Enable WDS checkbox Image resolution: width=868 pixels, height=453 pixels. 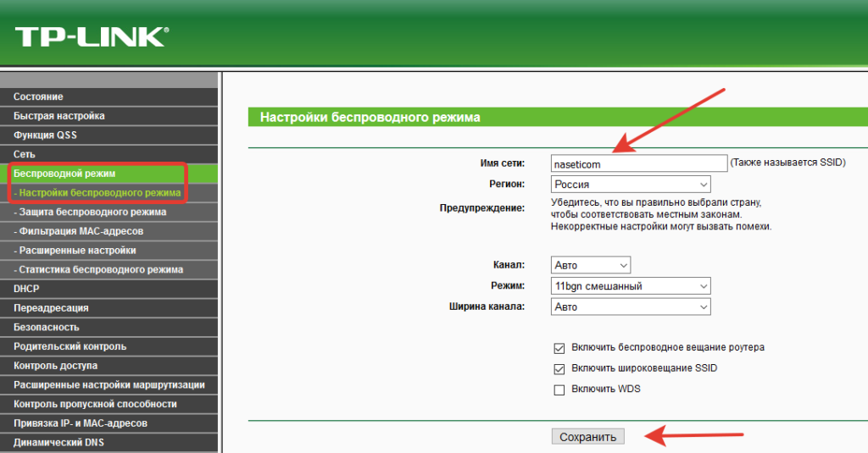559,389
